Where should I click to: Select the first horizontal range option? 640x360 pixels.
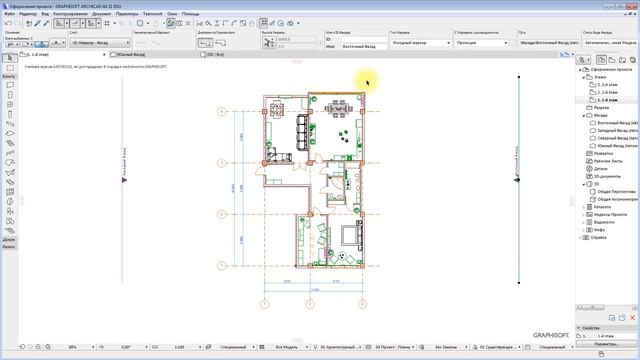click(205, 42)
